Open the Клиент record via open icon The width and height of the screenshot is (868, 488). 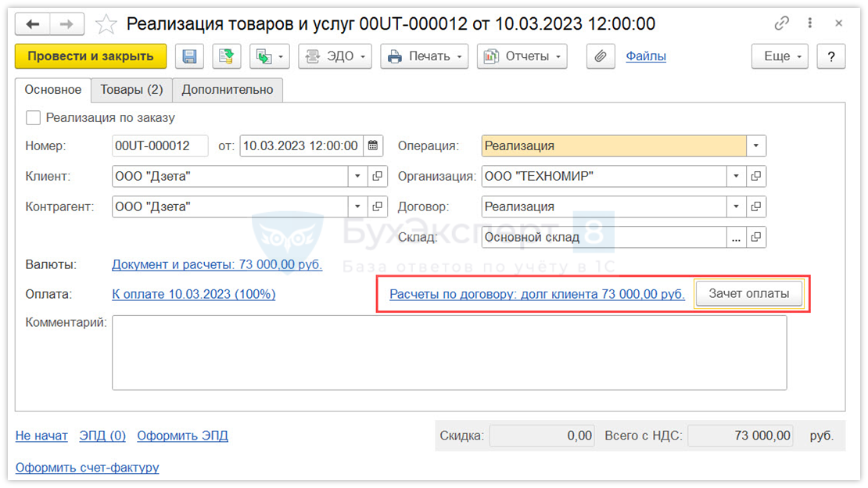[x=378, y=177]
